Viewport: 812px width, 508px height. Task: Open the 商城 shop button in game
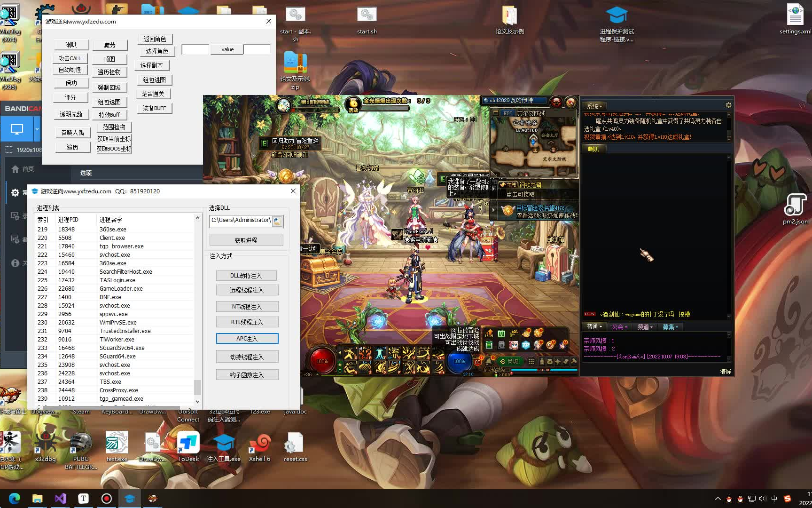point(510,361)
